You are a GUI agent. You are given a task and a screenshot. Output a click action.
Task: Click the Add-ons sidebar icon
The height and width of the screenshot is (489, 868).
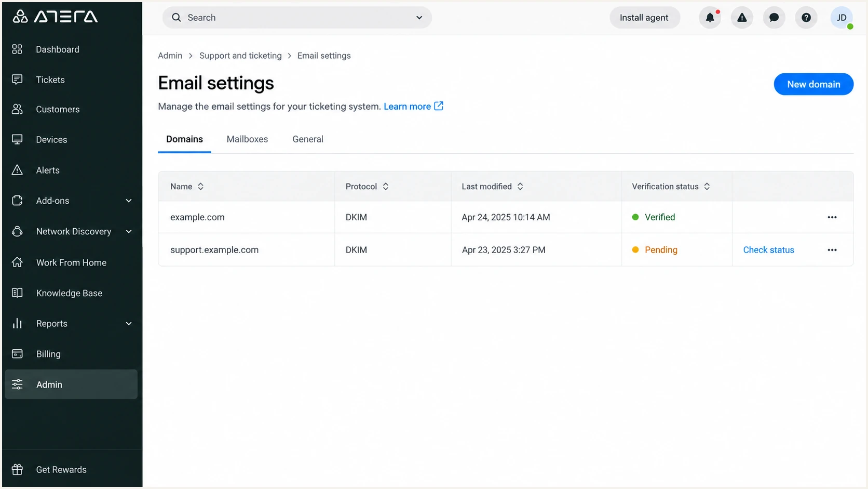click(17, 201)
